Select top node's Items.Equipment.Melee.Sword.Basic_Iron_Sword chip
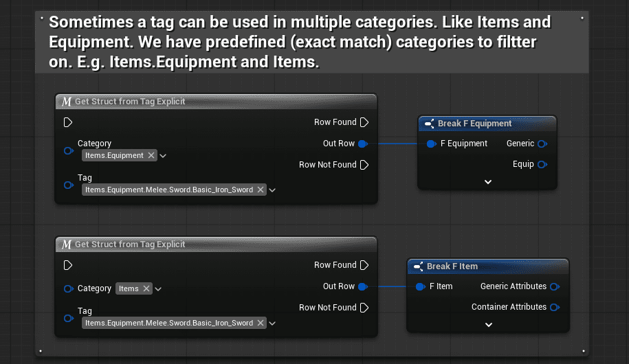 tap(174, 190)
